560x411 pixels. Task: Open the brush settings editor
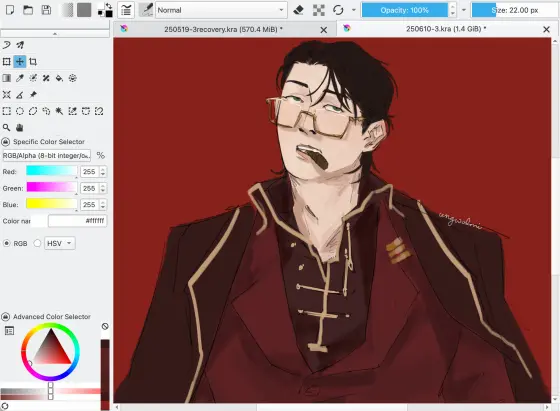126,10
